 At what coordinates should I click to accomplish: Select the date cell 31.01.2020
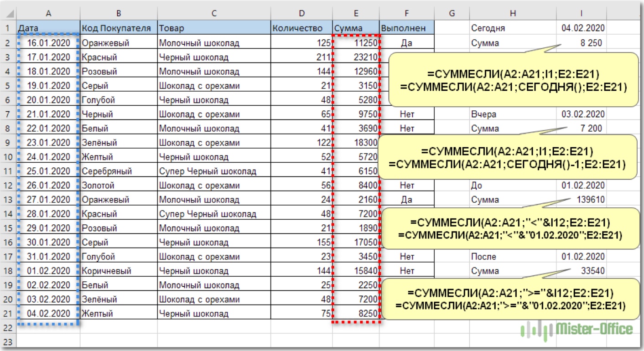(x=48, y=257)
